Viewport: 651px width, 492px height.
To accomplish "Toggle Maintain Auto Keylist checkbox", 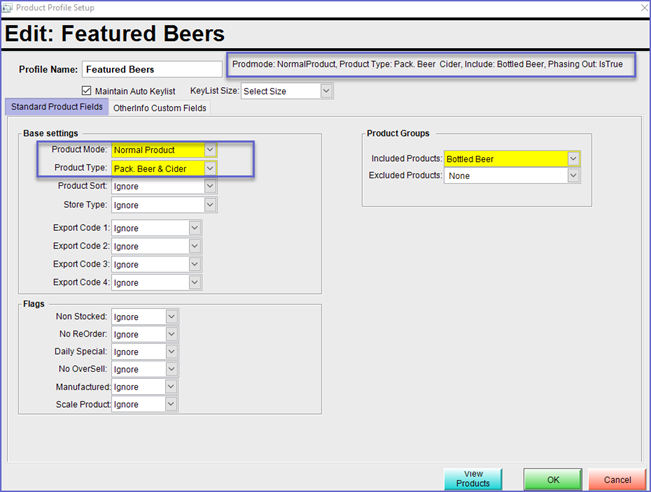I will [x=86, y=91].
